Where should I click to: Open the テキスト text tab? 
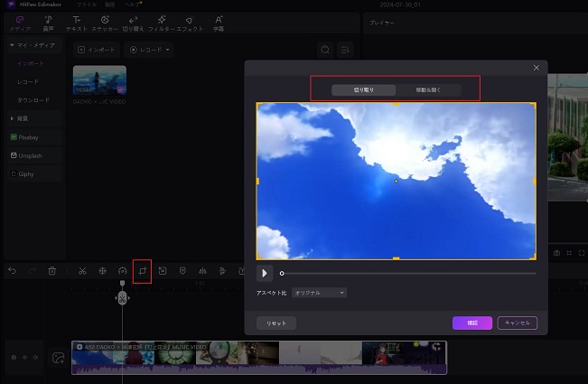77,23
